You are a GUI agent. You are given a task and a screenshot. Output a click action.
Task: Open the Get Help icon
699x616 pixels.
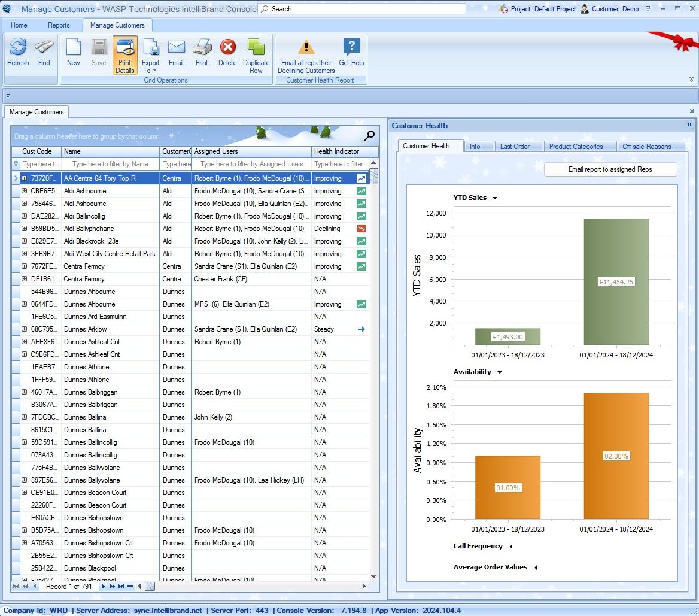[x=351, y=51]
